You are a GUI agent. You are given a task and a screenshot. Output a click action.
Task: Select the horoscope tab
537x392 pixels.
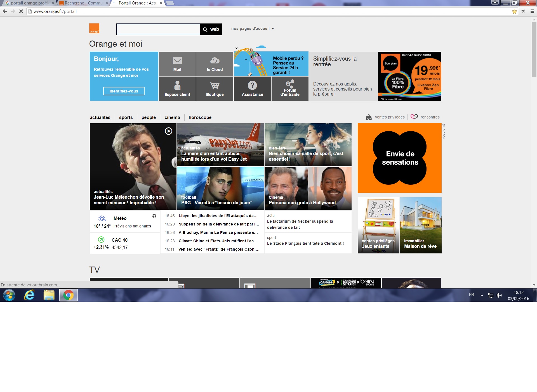[x=200, y=117]
